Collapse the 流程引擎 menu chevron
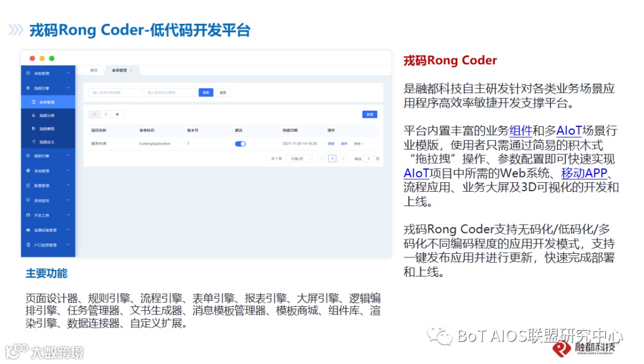Image resolution: width=644 pixels, height=364 pixels. click(68, 88)
